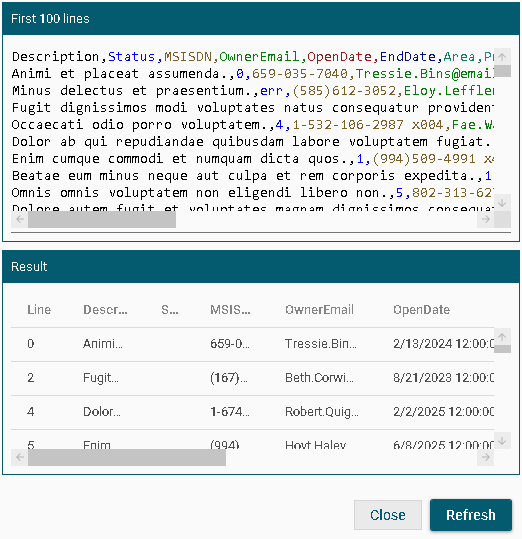Right scroll arrow in Result table
This screenshot has height=539, width=522.
coord(486,457)
